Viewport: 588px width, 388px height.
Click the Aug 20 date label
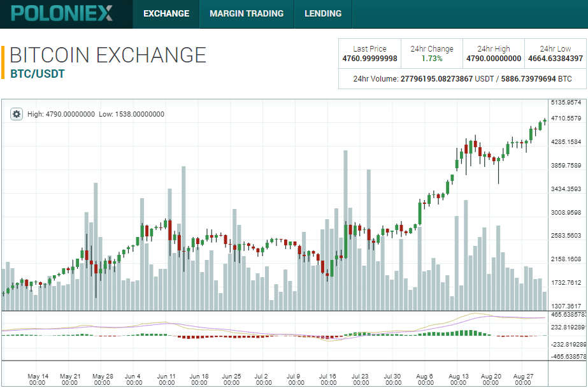[x=491, y=379]
